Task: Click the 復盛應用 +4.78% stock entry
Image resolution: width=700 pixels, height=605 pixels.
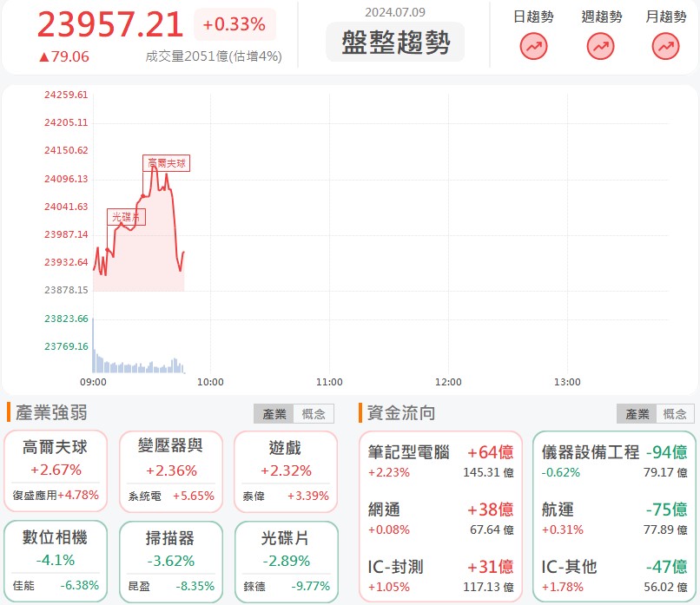Action: 56,496
